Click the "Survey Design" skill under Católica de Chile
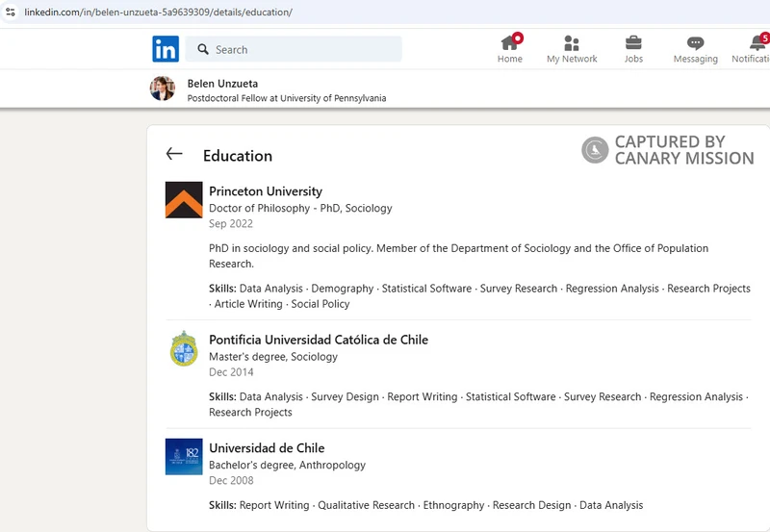Image resolution: width=770 pixels, height=532 pixels. click(x=345, y=396)
